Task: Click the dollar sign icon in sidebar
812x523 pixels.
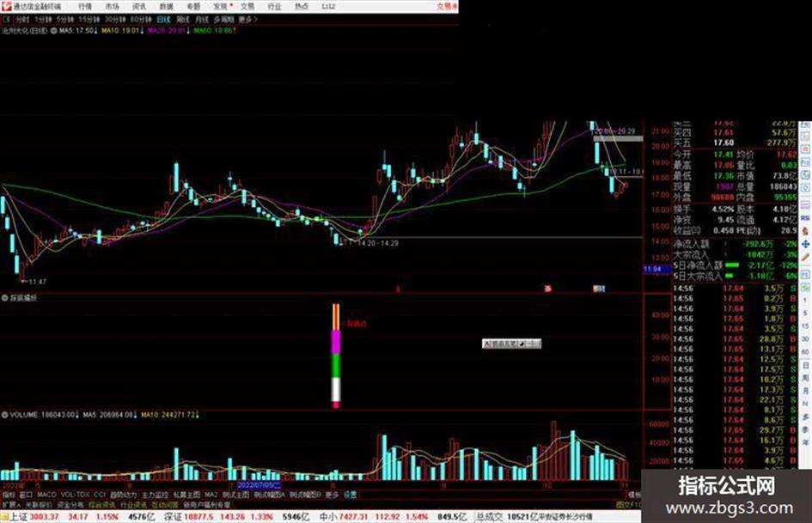Action: pyautogui.click(x=805, y=231)
